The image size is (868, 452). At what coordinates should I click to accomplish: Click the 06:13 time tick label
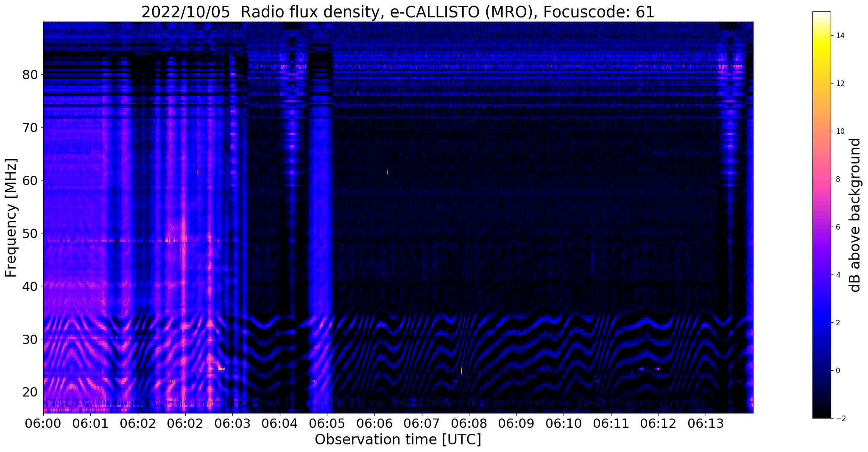(706, 423)
